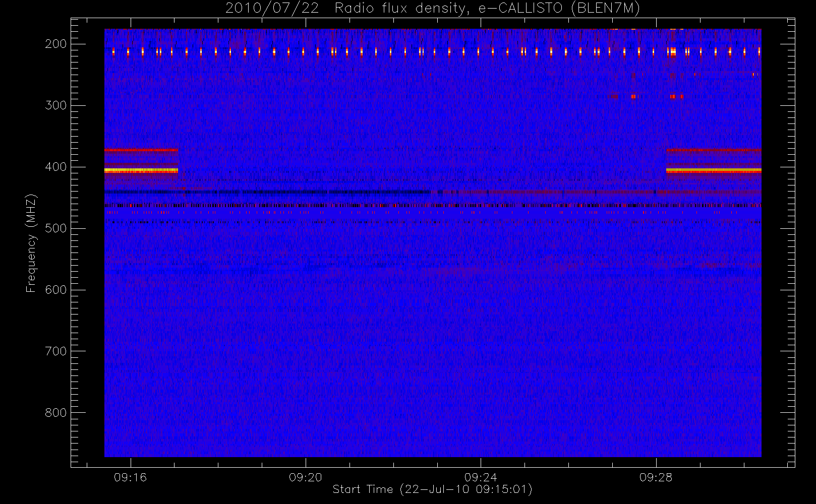Click the plot title 'Radio flux density, e-CALLISTO (BLEN7M)'

[487, 9]
